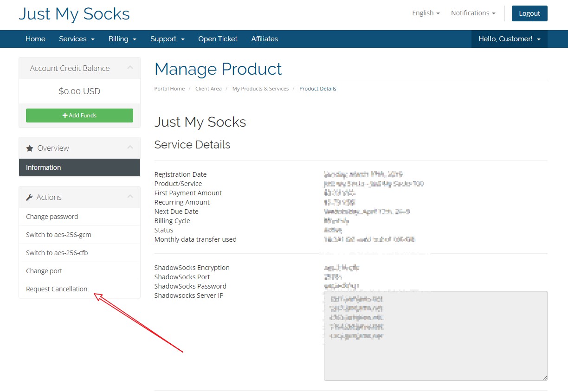The width and height of the screenshot is (568, 392).
Task: Choose Switch to aes-256-gcm action
Action: click(58, 235)
